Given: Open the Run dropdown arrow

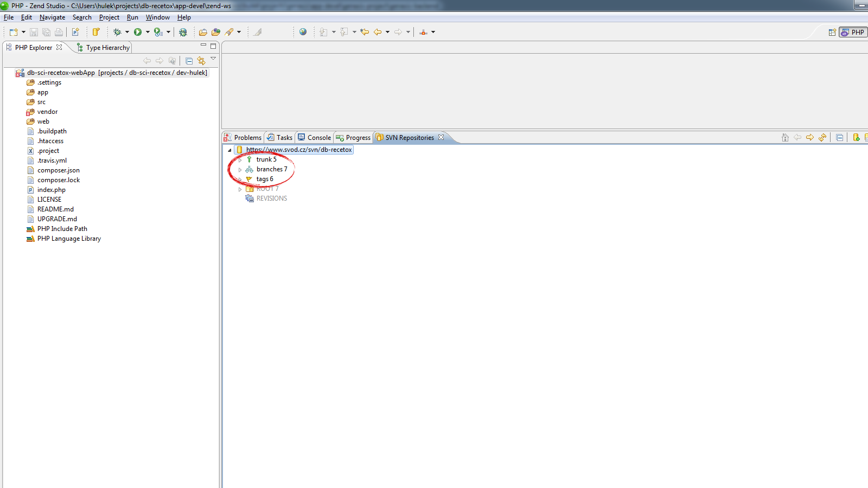Looking at the screenshot, I should [x=148, y=32].
